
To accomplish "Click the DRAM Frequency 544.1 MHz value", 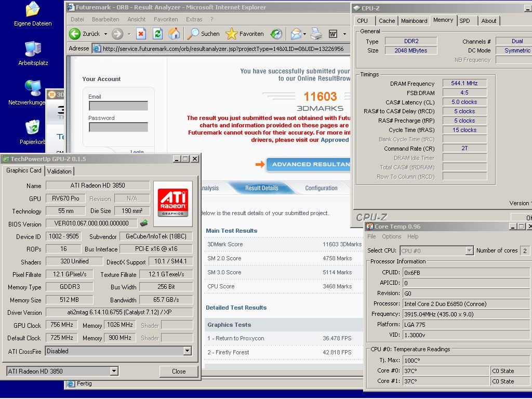I will (464, 83).
